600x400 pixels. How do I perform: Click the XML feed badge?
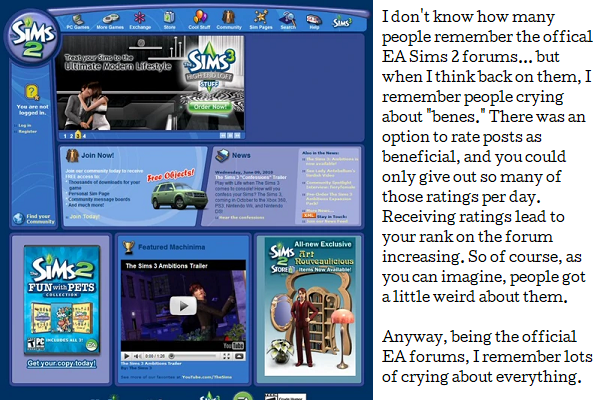coord(308,216)
